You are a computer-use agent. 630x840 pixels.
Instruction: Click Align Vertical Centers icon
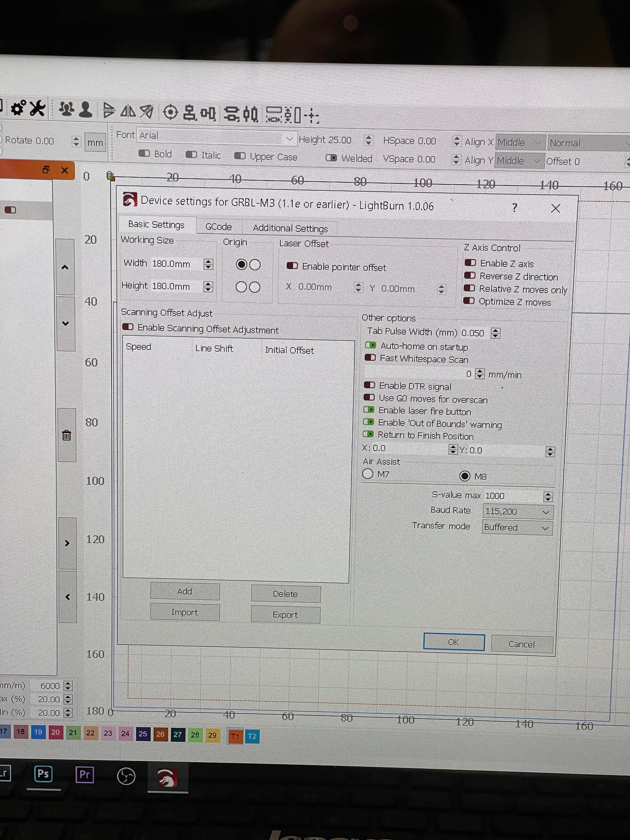[250, 114]
